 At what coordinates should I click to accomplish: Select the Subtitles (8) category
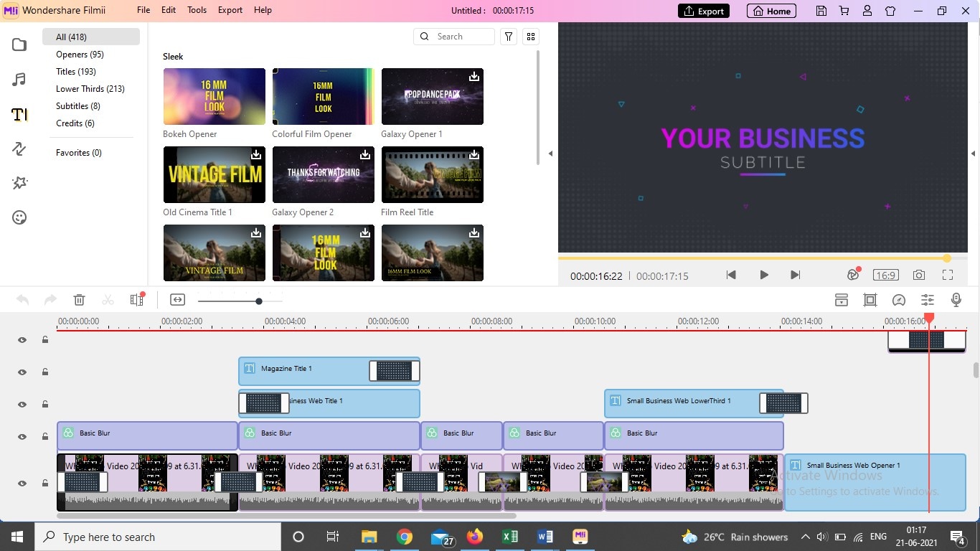tap(78, 106)
